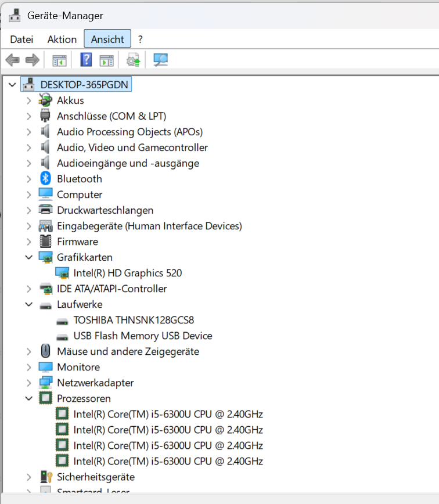Expand the Firmware category

[x=29, y=242]
